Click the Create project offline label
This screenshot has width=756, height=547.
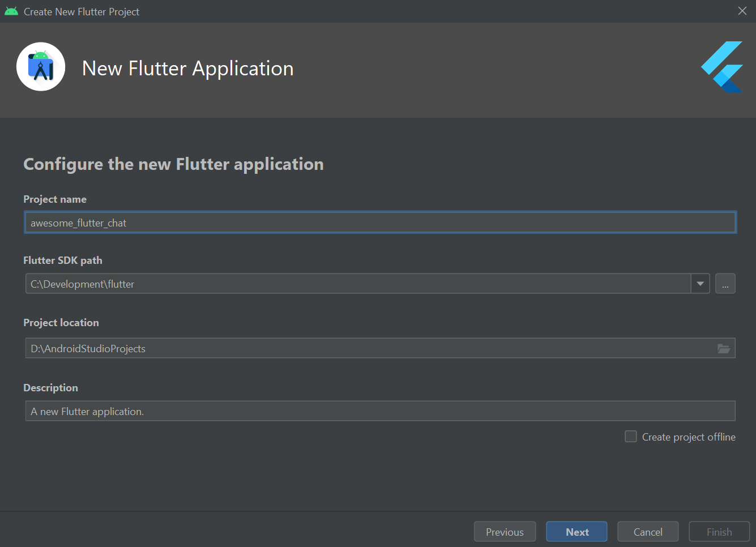tap(689, 437)
